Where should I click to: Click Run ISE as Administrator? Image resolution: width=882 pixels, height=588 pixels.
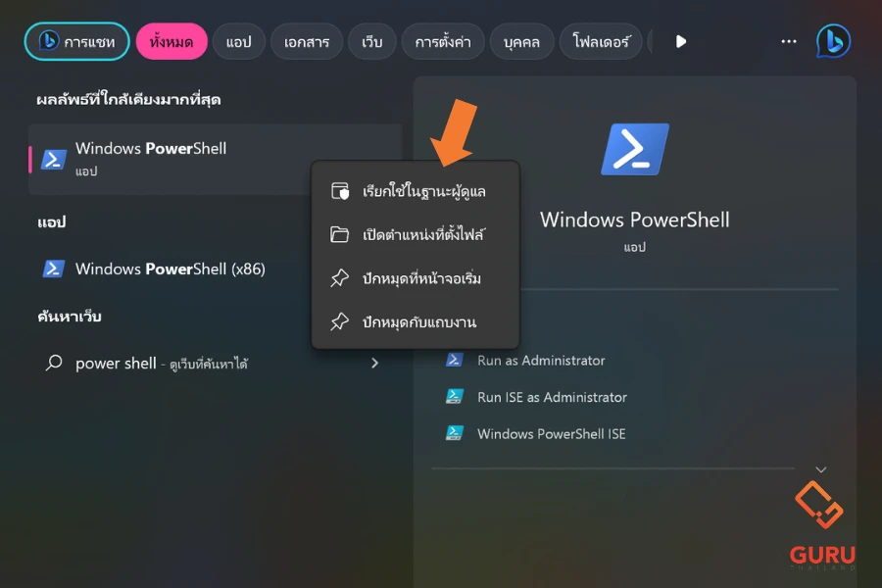(552, 397)
